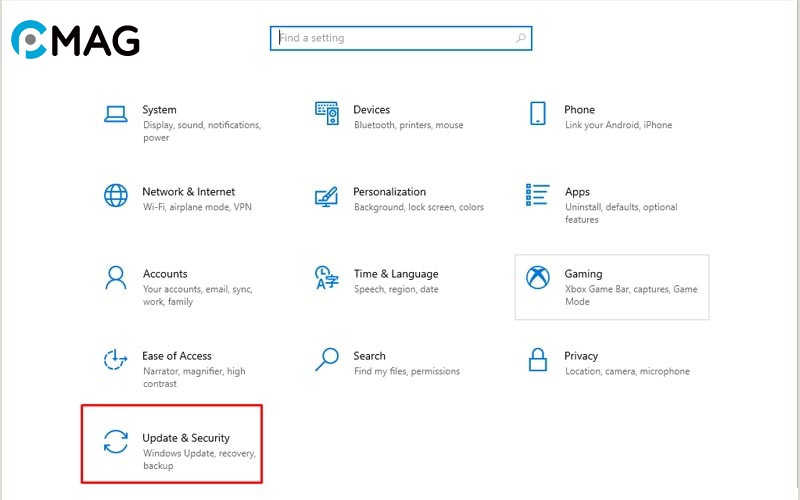Click the Devices keyboard and speaker icon
The image size is (800, 500).
[x=327, y=113]
